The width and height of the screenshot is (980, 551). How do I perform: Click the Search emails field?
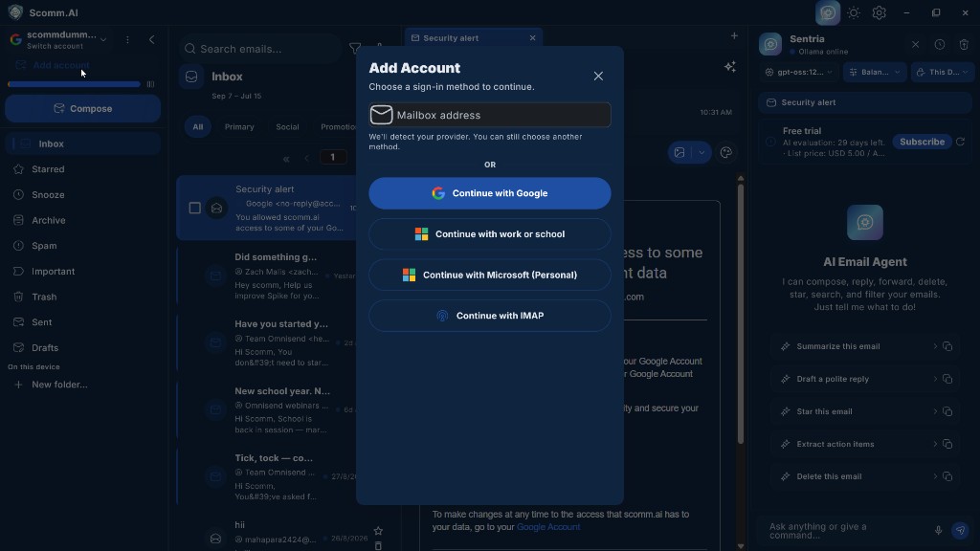259,49
